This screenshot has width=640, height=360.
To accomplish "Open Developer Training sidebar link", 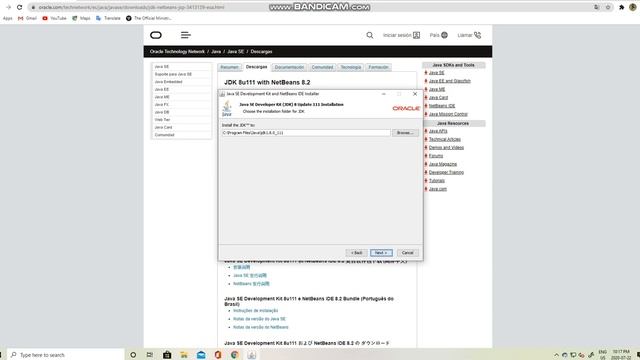I will (x=446, y=173).
